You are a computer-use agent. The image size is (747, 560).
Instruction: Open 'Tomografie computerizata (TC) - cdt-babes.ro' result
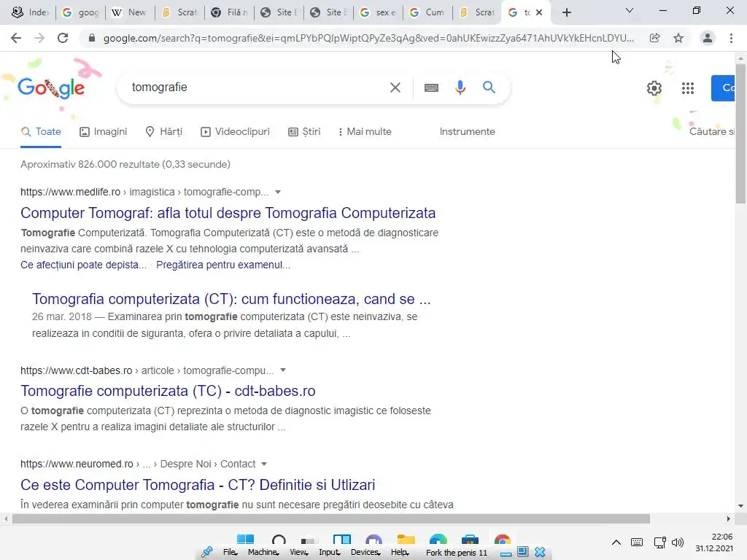point(168,391)
